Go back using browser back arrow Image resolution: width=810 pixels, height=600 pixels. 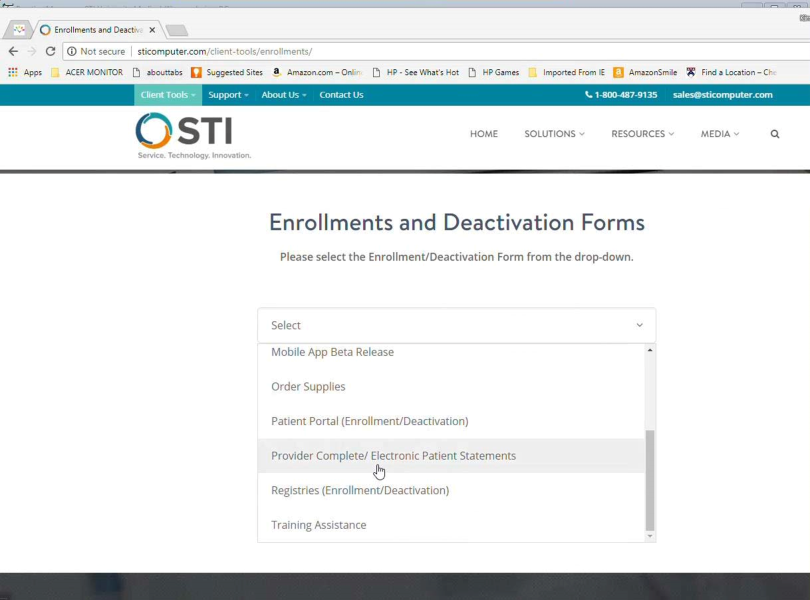(x=13, y=51)
